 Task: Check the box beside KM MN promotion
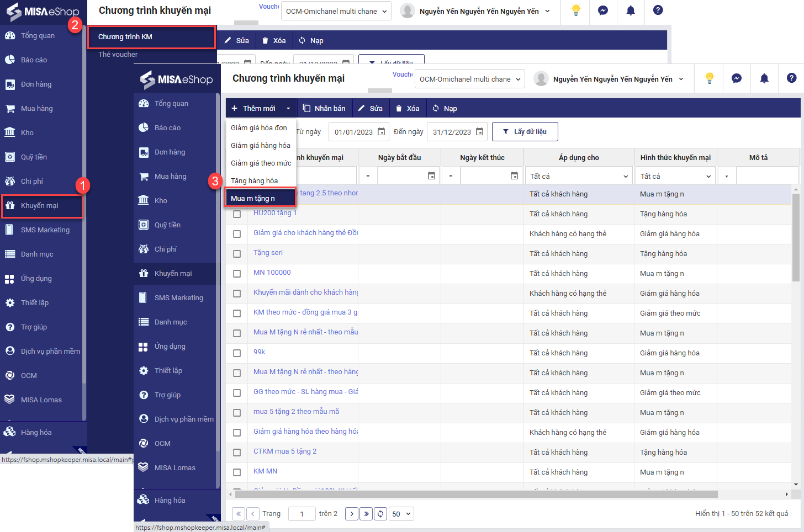pyautogui.click(x=237, y=472)
